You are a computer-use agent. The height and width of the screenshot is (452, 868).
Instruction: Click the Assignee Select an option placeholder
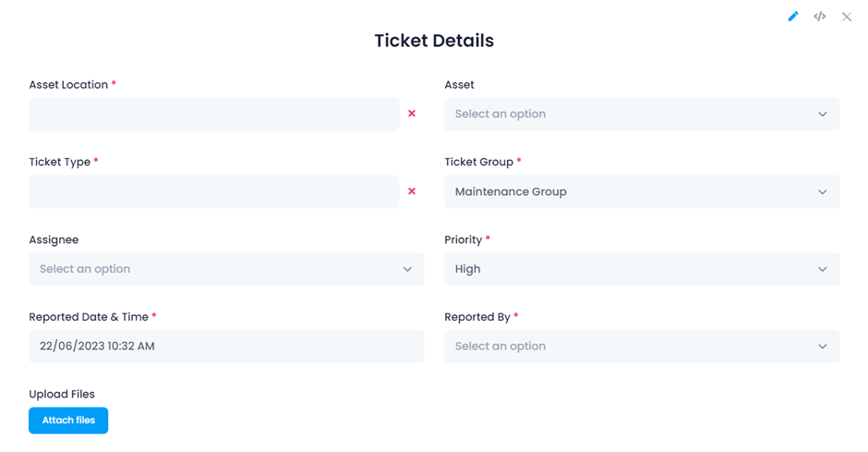click(x=85, y=269)
